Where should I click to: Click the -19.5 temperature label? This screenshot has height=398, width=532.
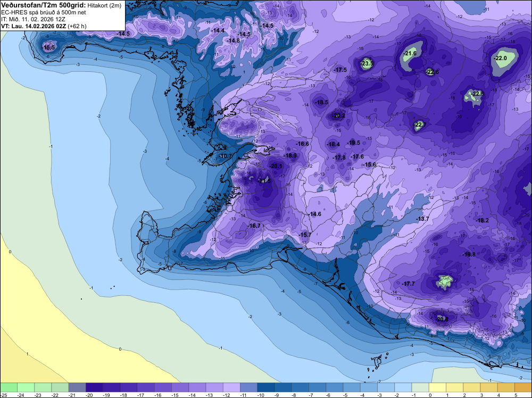coord(354,143)
